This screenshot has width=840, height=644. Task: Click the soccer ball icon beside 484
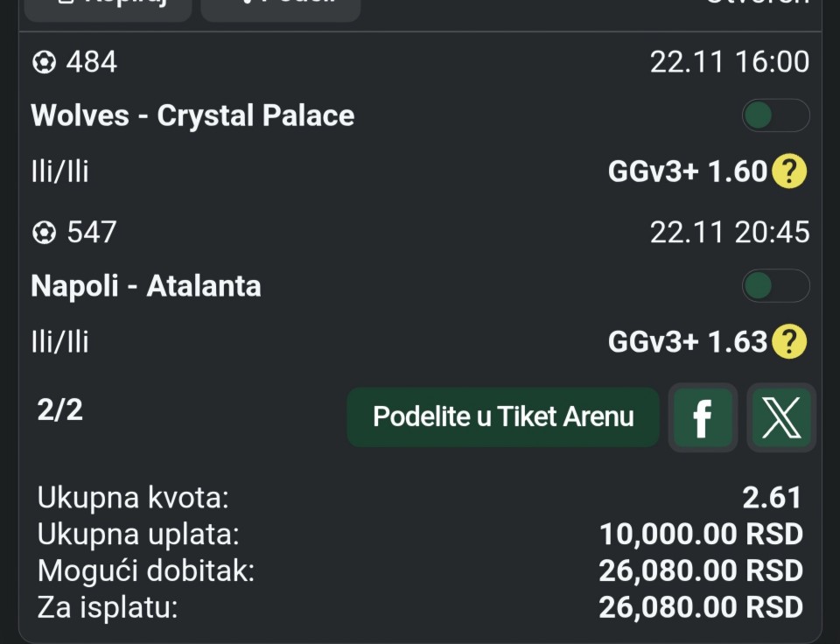point(44,62)
